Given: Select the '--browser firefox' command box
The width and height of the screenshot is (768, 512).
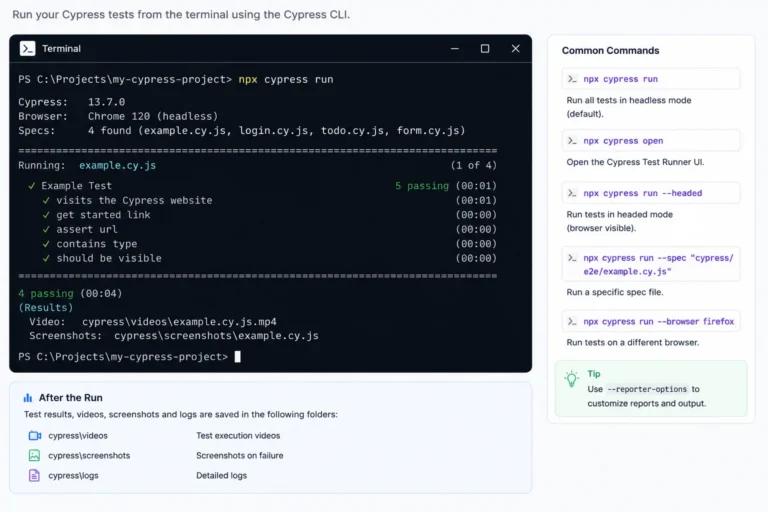Looking at the screenshot, I should point(651,321).
